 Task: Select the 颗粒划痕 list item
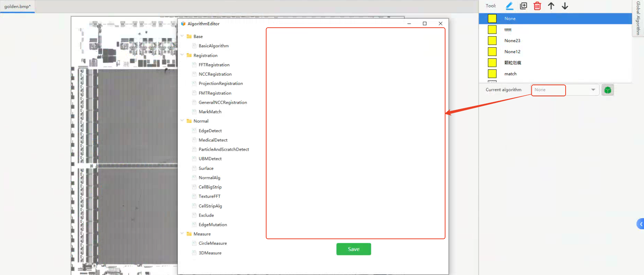tap(555, 63)
